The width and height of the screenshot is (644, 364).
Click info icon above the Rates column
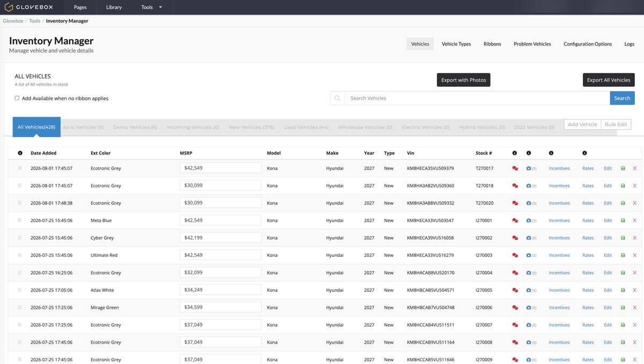[x=584, y=153]
